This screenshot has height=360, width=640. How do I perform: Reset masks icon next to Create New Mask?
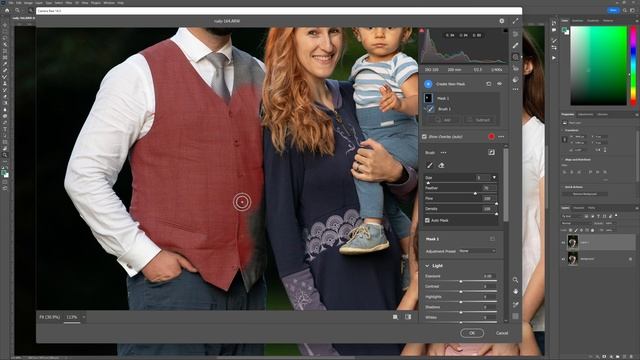pos(489,84)
